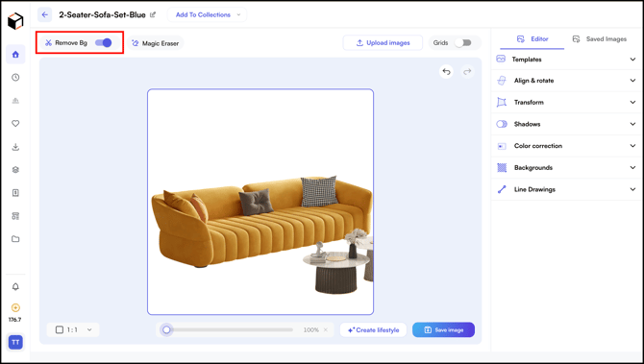This screenshot has height=364, width=644.
Task: Click the Templates section icon
Action: pyautogui.click(x=501, y=60)
